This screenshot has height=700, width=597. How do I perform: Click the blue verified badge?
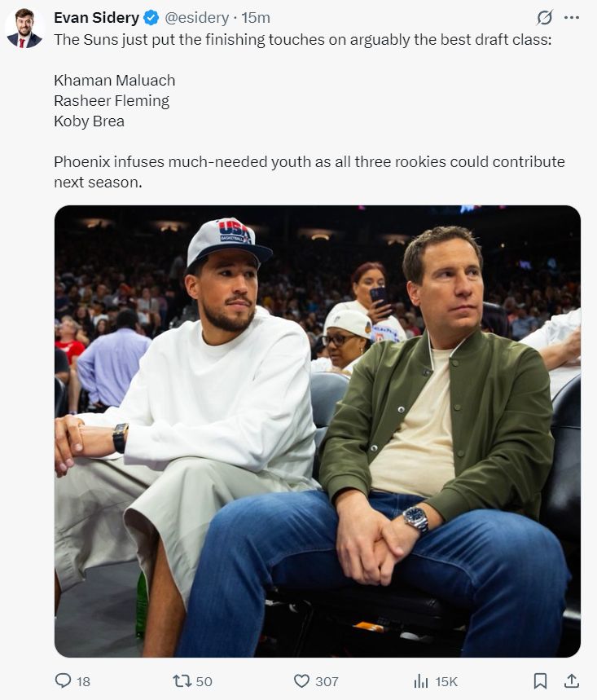pyautogui.click(x=151, y=18)
